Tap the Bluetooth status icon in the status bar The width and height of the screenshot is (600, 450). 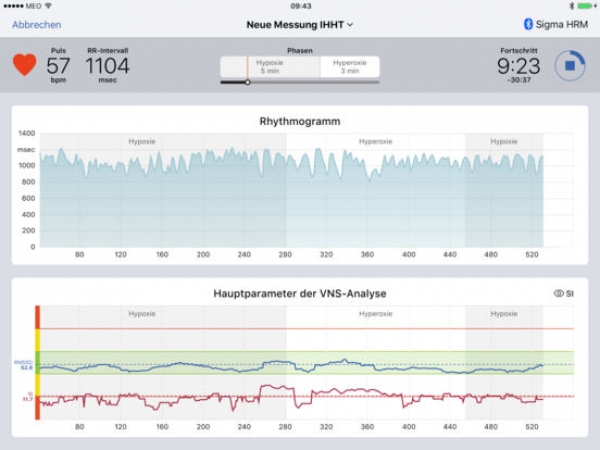572,6
